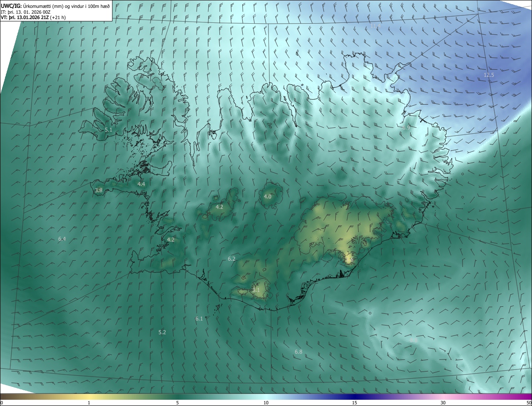Click the 3.8 value label on the map
Image resolution: width=532 pixels, height=406 pixels.
99,191
